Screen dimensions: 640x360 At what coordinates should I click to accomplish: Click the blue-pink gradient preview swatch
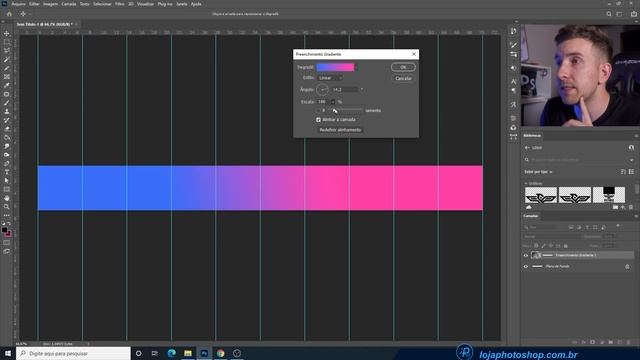pyautogui.click(x=335, y=67)
